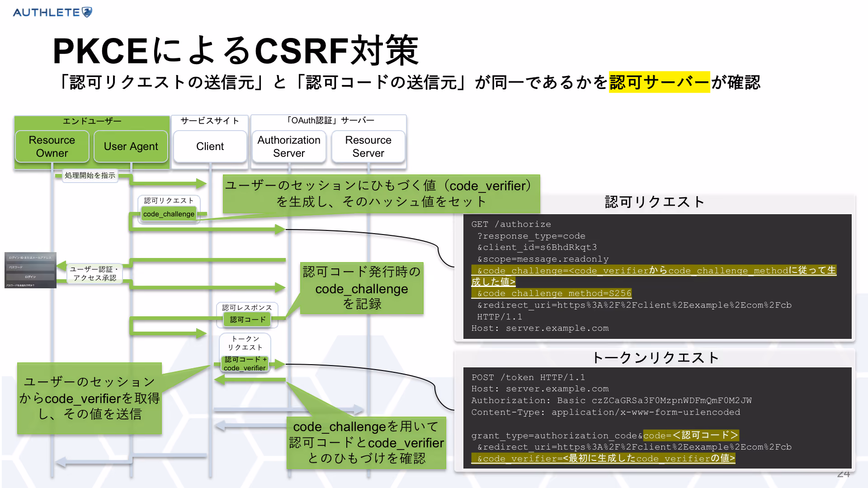The width and height of the screenshot is (868, 488).
Task: Click the 認可コード green tag
Action: coord(247,319)
